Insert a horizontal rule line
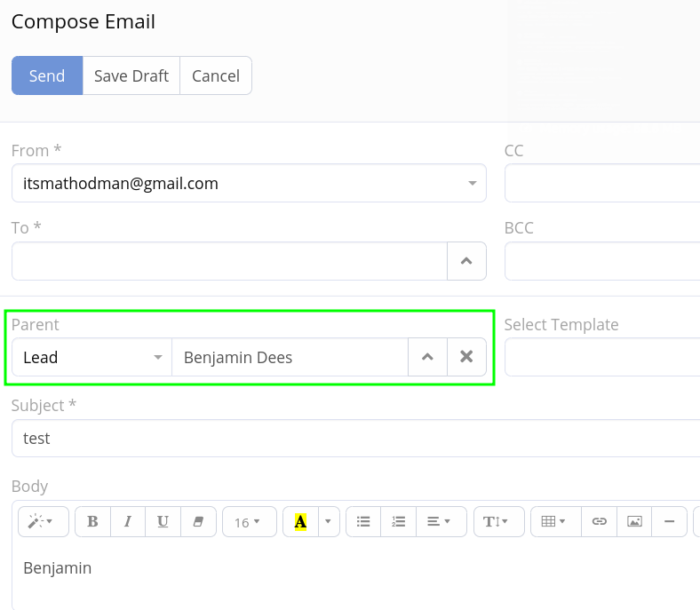The width and height of the screenshot is (700, 610). click(669, 522)
